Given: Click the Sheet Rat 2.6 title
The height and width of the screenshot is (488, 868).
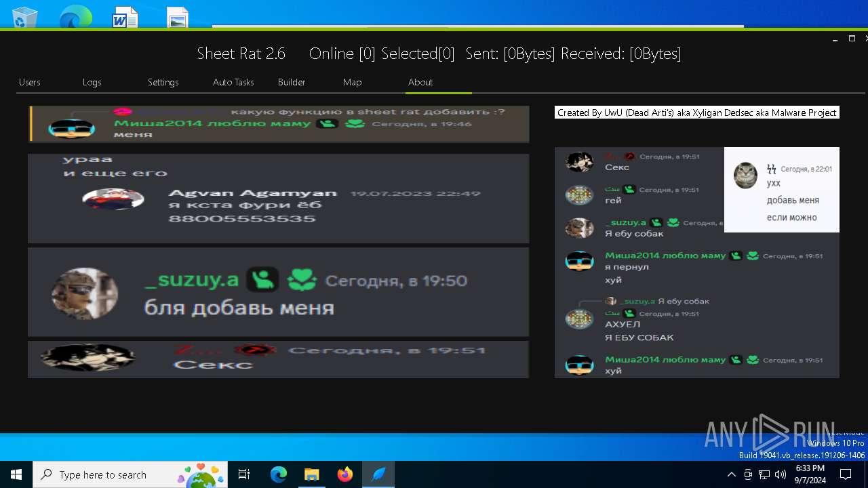Looking at the screenshot, I should coord(241,54).
